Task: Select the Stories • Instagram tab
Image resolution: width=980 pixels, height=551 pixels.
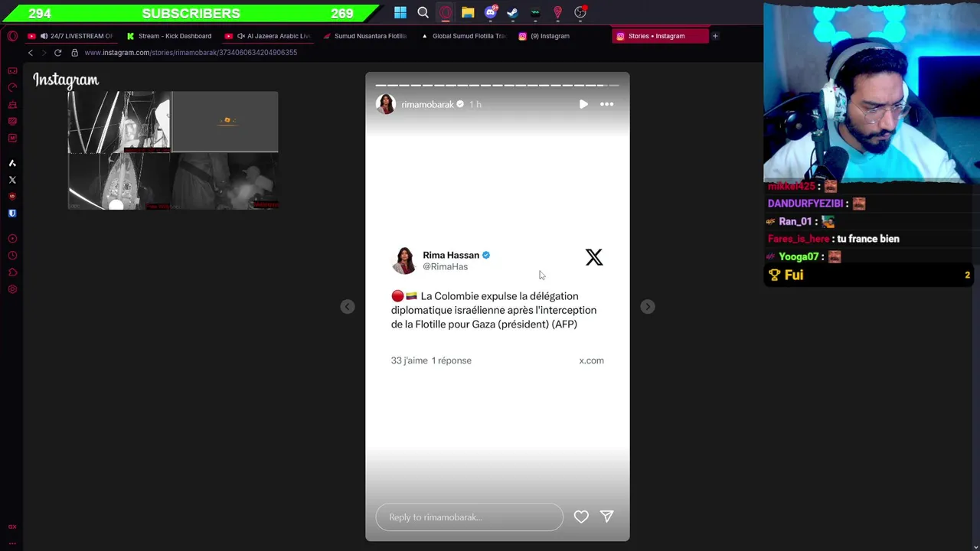Action: click(659, 36)
